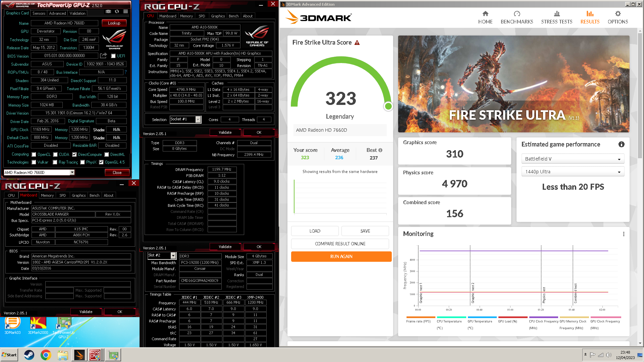644x362 pixels.
Task: Toggle the UEFI checkbox in GPU-Z
Action: click(x=113, y=56)
